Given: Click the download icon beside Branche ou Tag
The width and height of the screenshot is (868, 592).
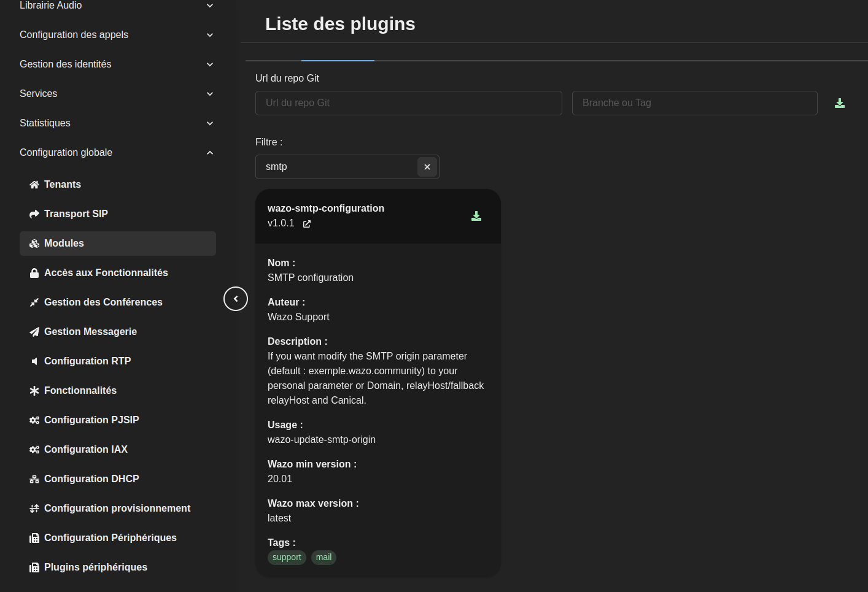Looking at the screenshot, I should 840,103.
